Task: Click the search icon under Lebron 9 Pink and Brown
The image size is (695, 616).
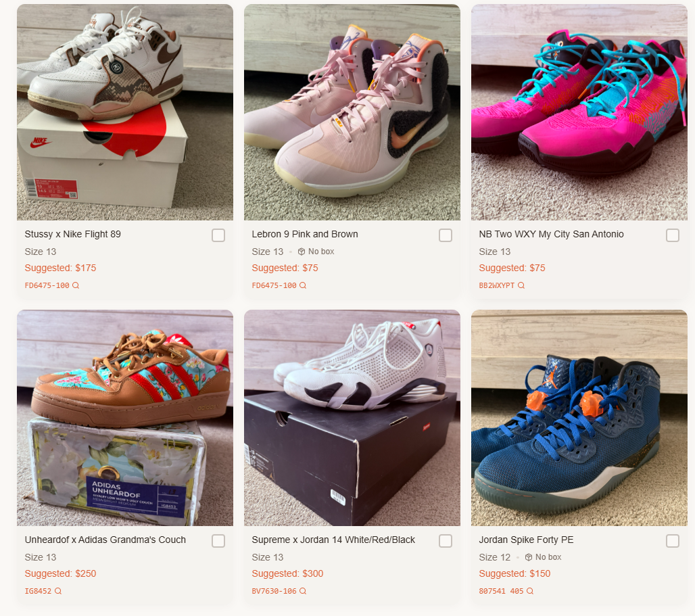Action: click(x=303, y=285)
